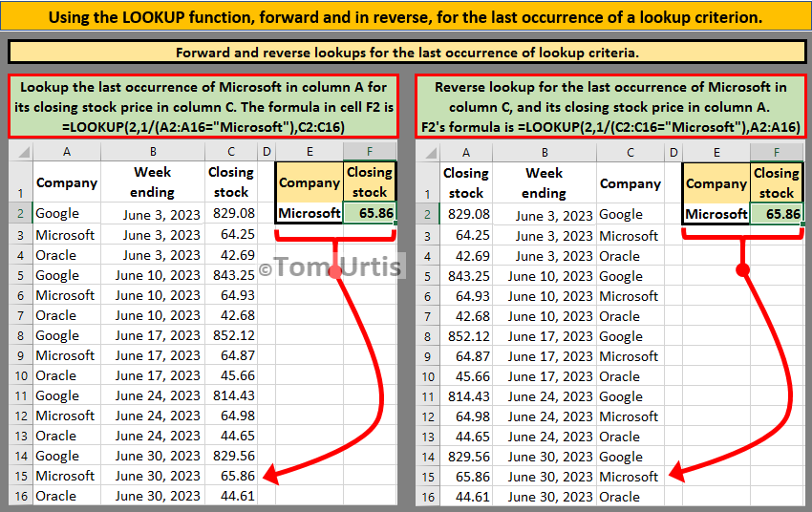Select row 2 header in the forward lookup sheet

21,214
